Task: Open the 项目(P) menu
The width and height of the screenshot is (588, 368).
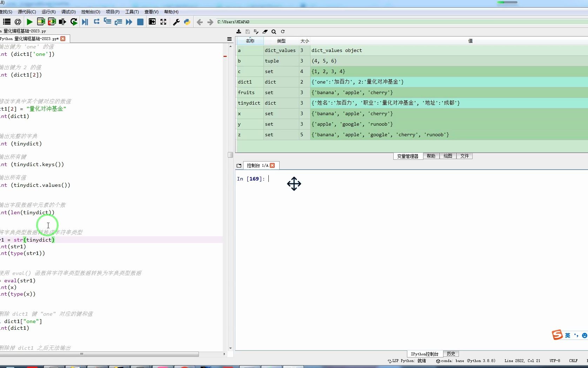Action: (x=113, y=12)
